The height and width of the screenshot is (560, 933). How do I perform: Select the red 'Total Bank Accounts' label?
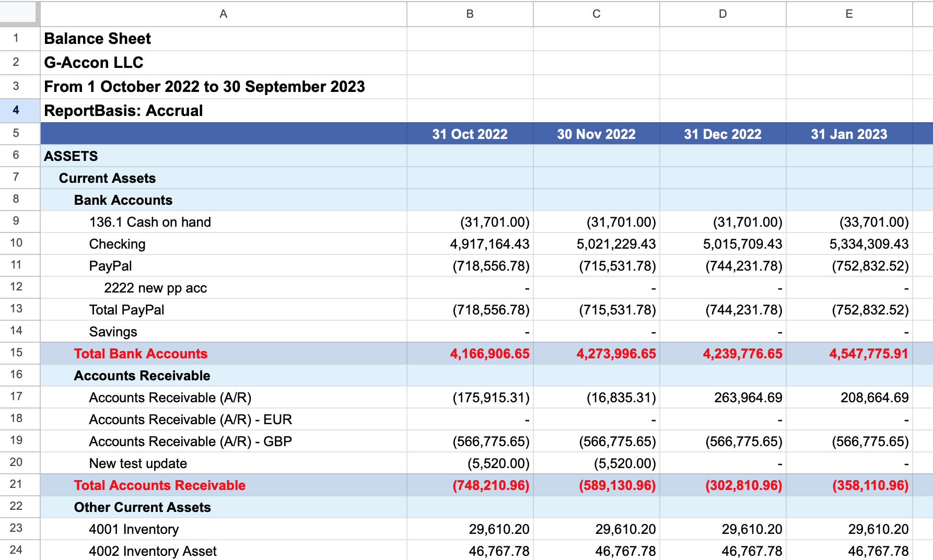coord(141,354)
